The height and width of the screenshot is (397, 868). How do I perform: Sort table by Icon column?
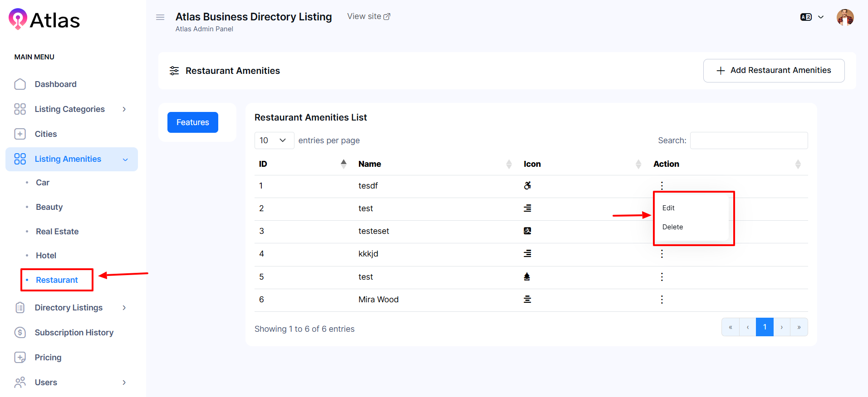638,164
